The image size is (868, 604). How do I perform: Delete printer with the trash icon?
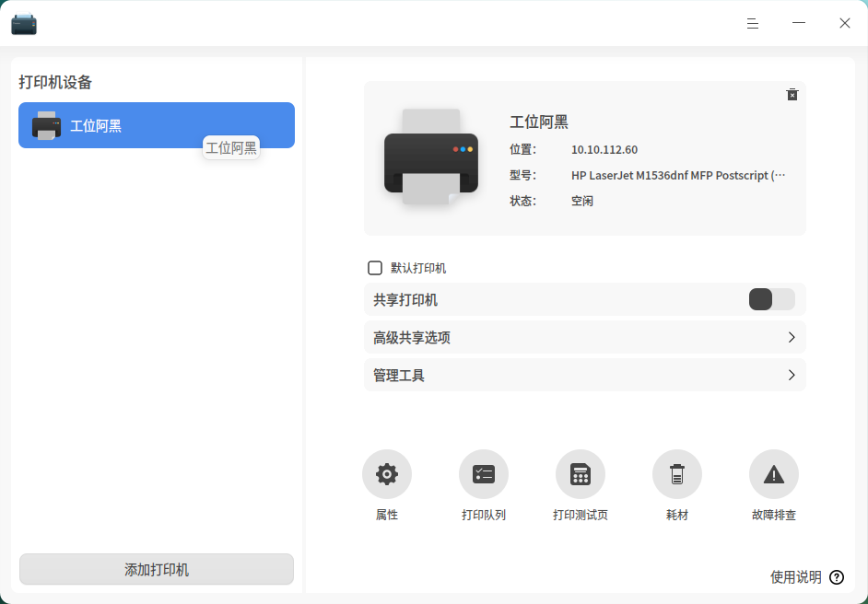792,95
